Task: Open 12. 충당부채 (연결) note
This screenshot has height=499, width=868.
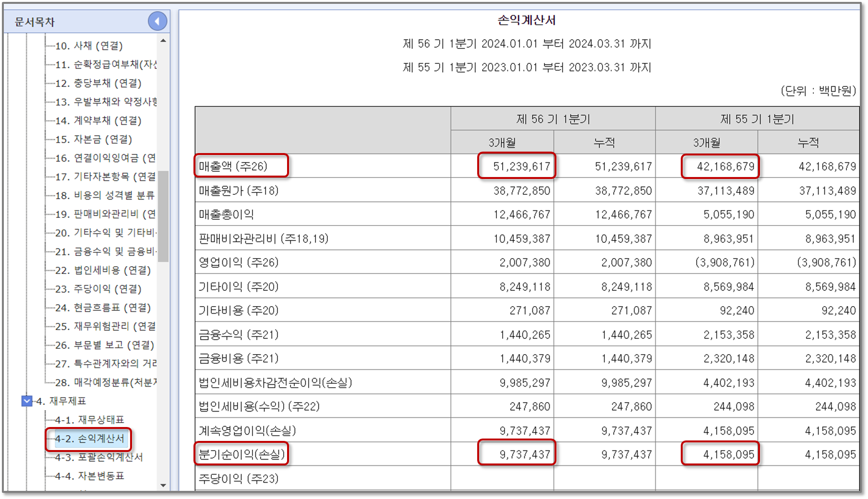Action: pos(98,83)
